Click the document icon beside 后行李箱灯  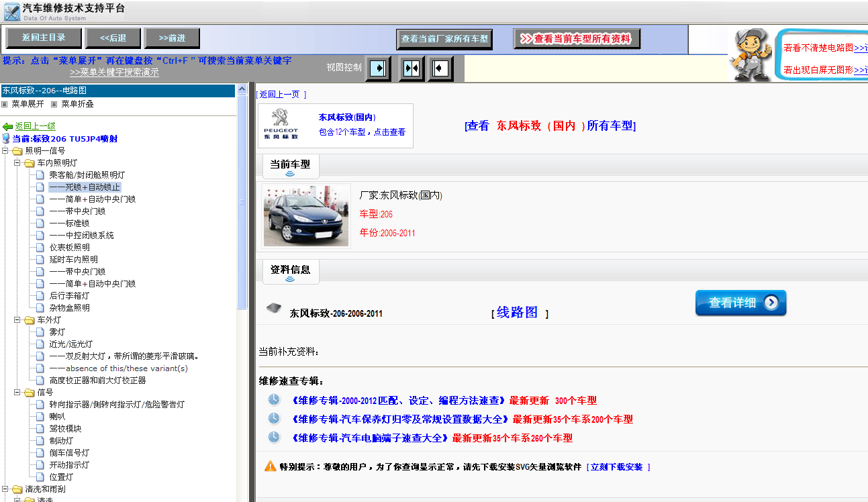click(40, 296)
